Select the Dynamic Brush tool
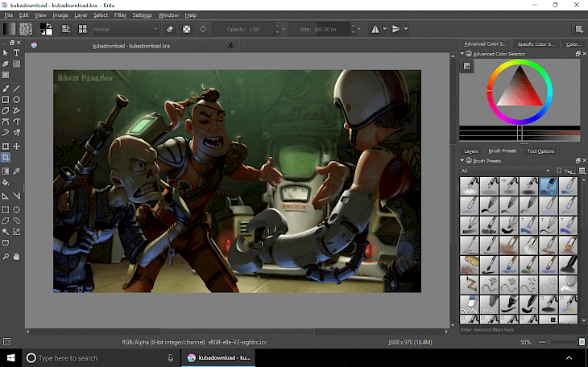This screenshot has height=367, width=588. pyautogui.click(x=6, y=132)
